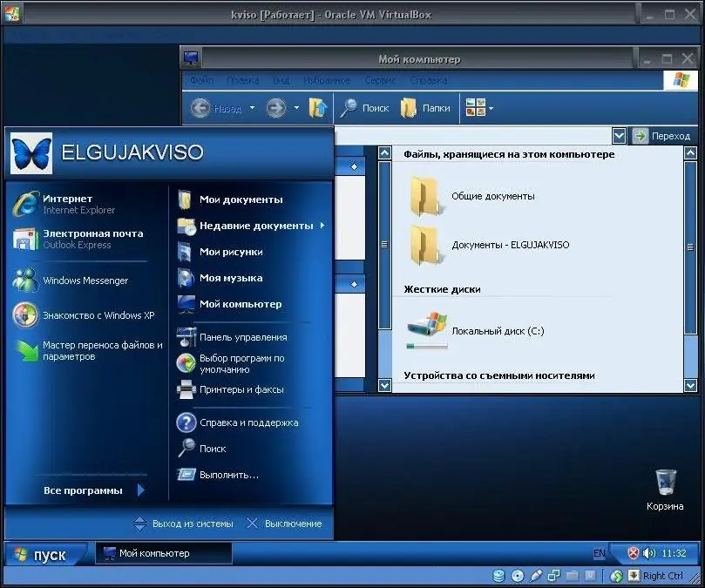The image size is (705, 588).
Task: Open Мои рисунки folder
Action: [220, 252]
